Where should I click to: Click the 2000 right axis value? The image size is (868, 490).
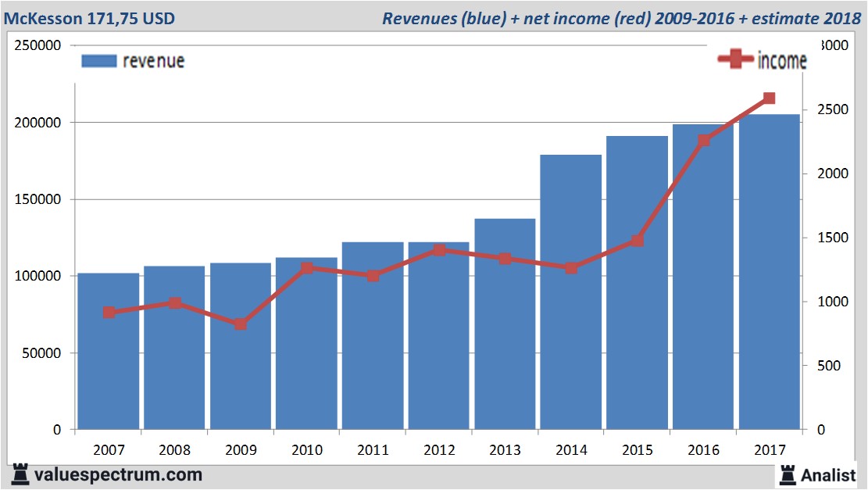click(x=833, y=173)
